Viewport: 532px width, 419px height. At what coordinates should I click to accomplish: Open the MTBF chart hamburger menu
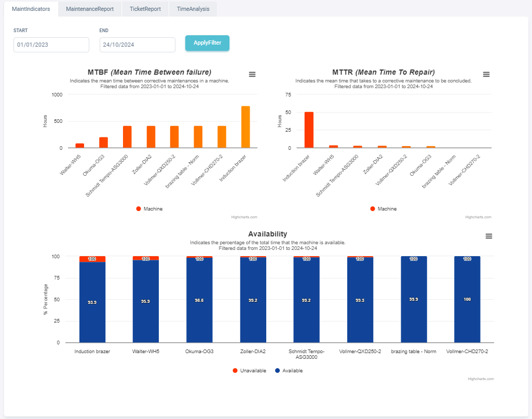252,74
